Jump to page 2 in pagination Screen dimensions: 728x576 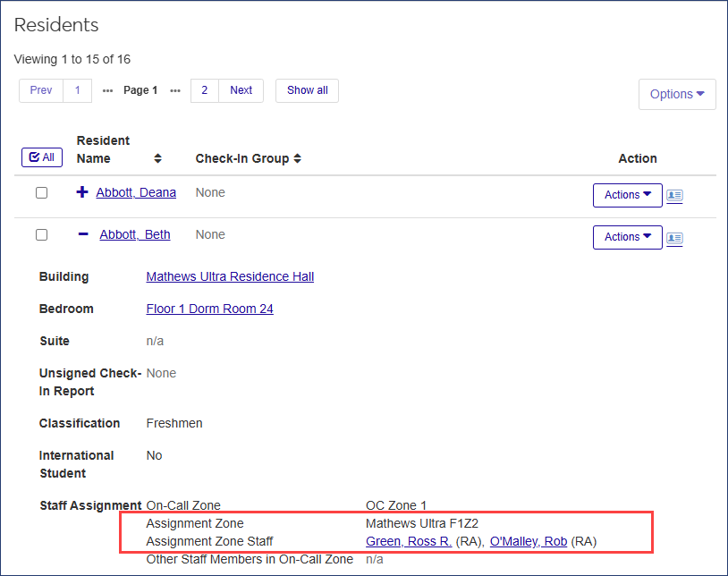click(x=204, y=90)
